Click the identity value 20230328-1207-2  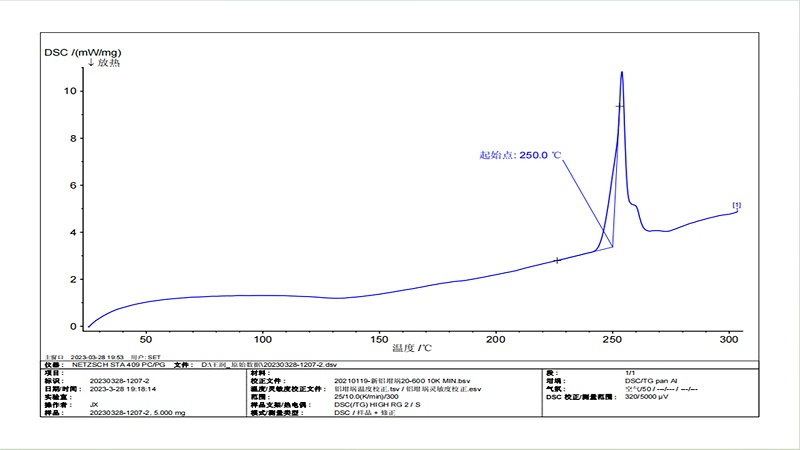119,381
